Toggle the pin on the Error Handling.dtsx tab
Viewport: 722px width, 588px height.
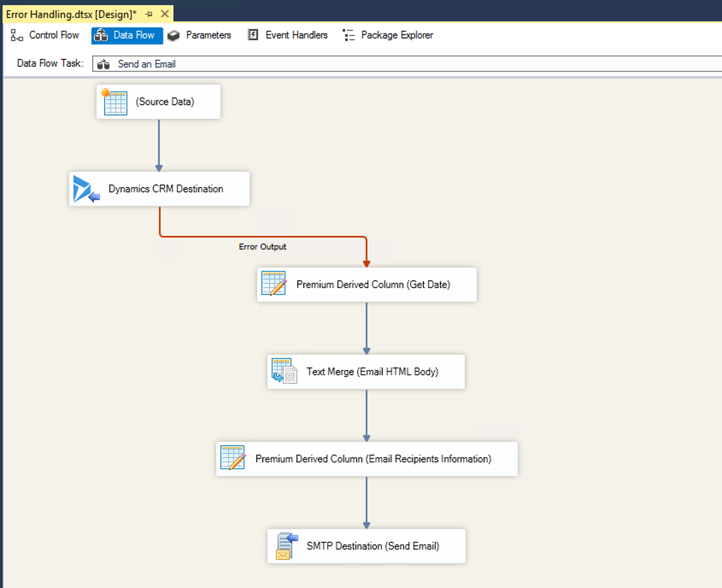pos(149,14)
